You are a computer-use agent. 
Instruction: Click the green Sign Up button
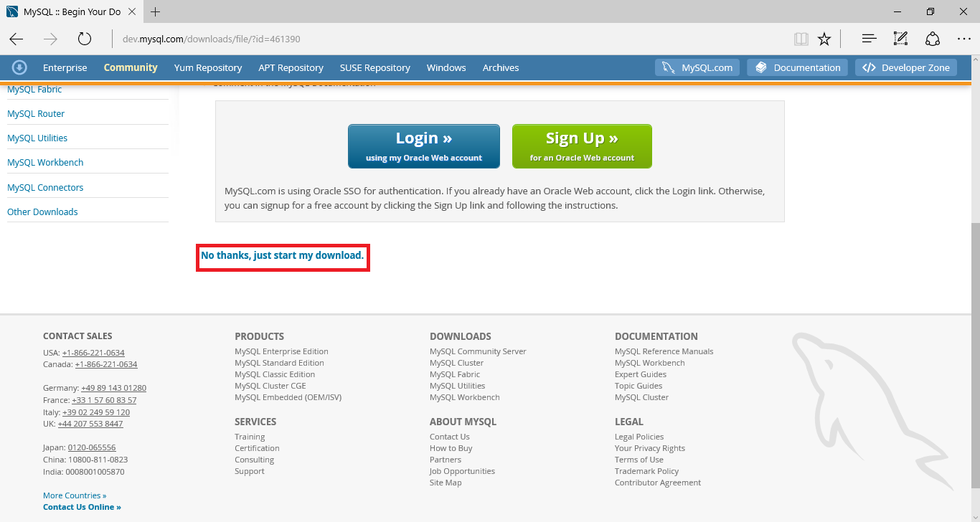582,146
